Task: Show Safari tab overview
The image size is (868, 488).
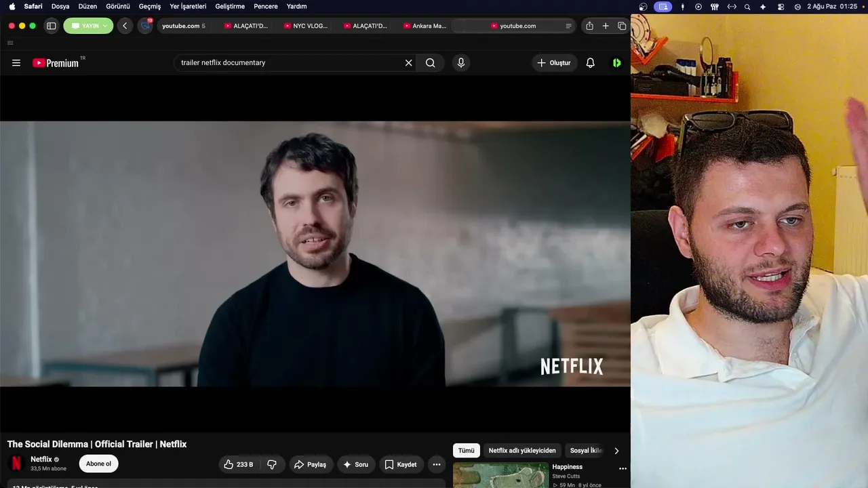Action: [x=622, y=26]
